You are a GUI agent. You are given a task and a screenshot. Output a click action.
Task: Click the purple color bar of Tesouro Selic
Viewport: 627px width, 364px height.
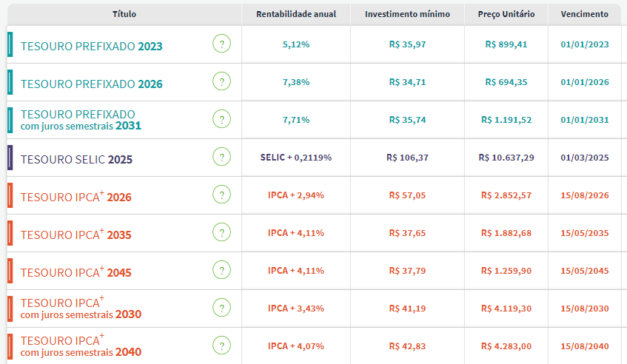[10, 158]
